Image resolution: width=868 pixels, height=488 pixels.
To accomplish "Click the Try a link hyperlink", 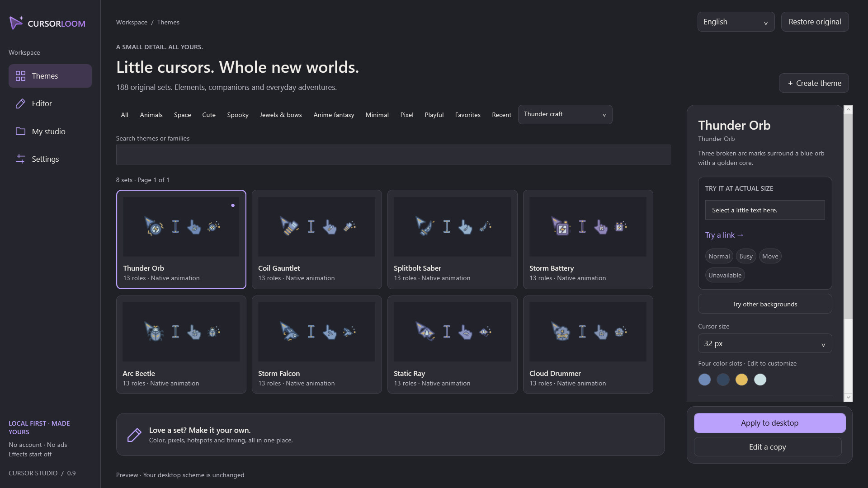I will click(x=724, y=235).
